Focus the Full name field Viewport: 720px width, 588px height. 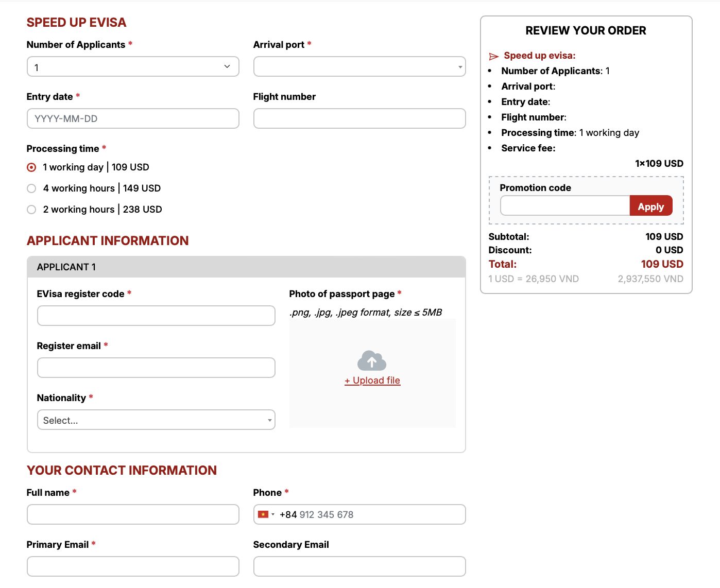pos(132,515)
